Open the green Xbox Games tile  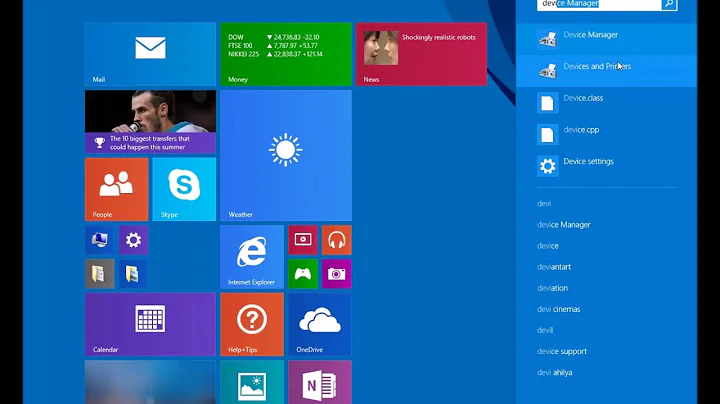[x=303, y=274]
